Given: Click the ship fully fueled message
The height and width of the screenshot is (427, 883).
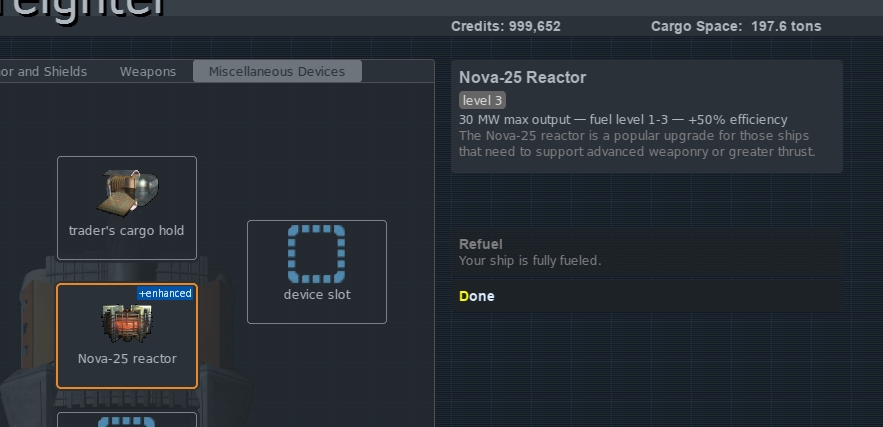Looking at the screenshot, I should 530,261.
